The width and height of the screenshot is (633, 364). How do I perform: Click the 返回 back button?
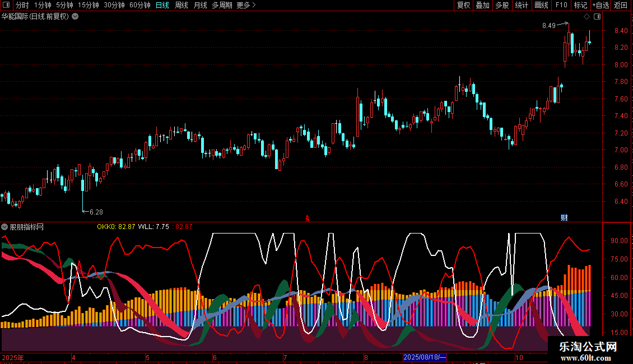(621, 5)
